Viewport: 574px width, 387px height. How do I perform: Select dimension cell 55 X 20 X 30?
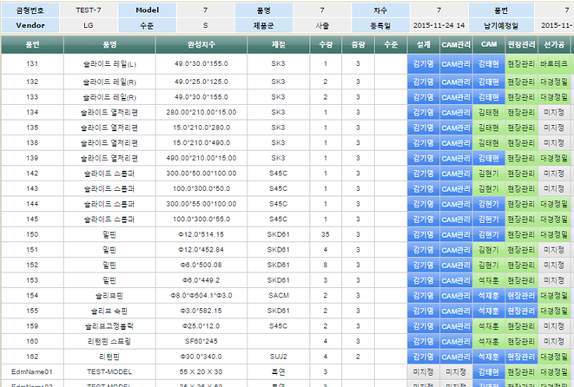coord(201,372)
